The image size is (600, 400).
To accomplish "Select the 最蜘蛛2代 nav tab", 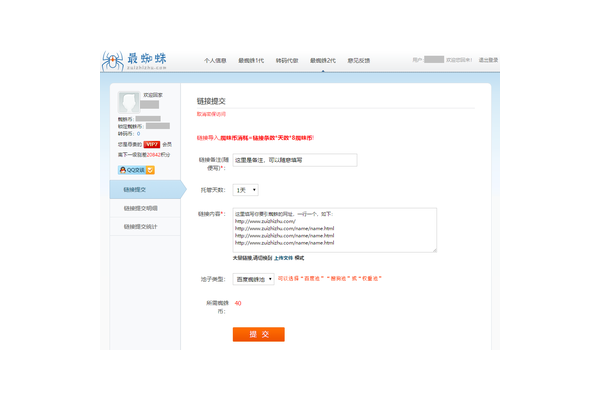I will coord(323,61).
